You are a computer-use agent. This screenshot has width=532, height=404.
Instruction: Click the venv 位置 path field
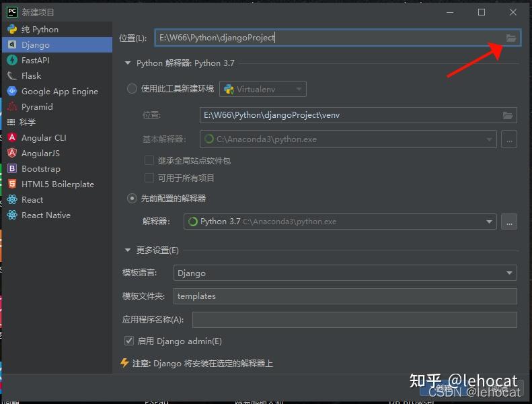pos(358,116)
